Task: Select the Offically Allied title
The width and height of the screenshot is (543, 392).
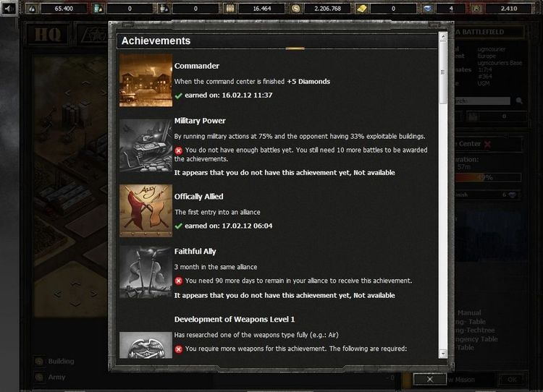Action: 199,197
